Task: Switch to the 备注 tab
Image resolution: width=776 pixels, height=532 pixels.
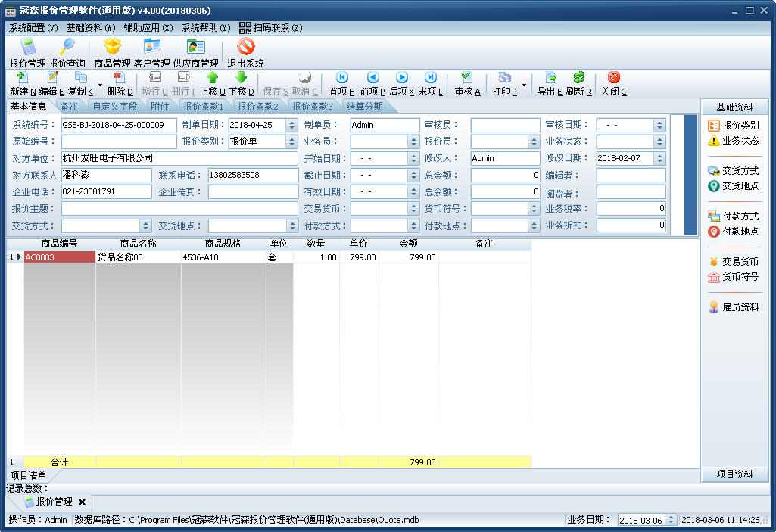Action: 70,107
